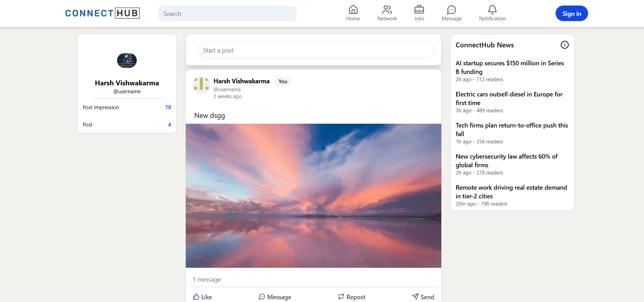Click the Post label in sidebar
The image size is (644, 302).
click(x=87, y=125)
